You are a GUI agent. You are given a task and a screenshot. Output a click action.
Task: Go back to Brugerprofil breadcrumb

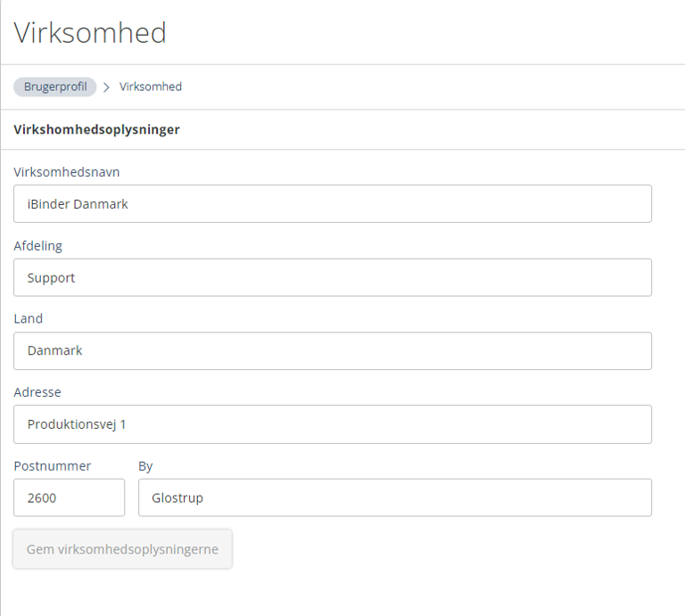click(x=55, y=87)
